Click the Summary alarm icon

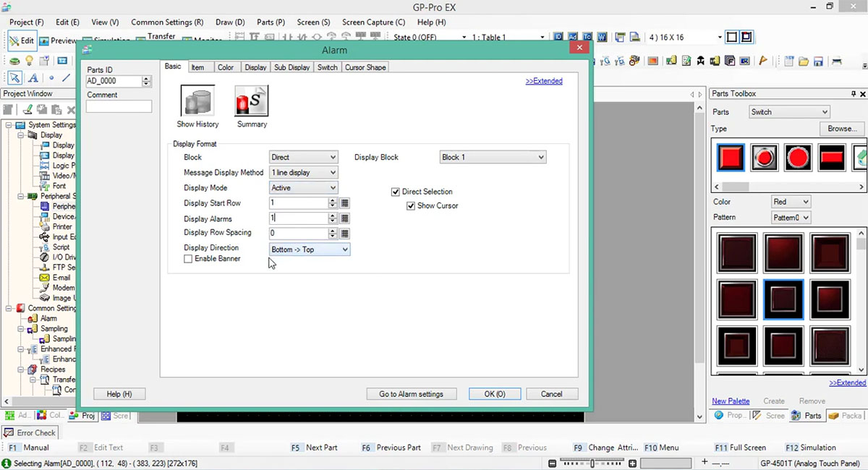[252, 101]
